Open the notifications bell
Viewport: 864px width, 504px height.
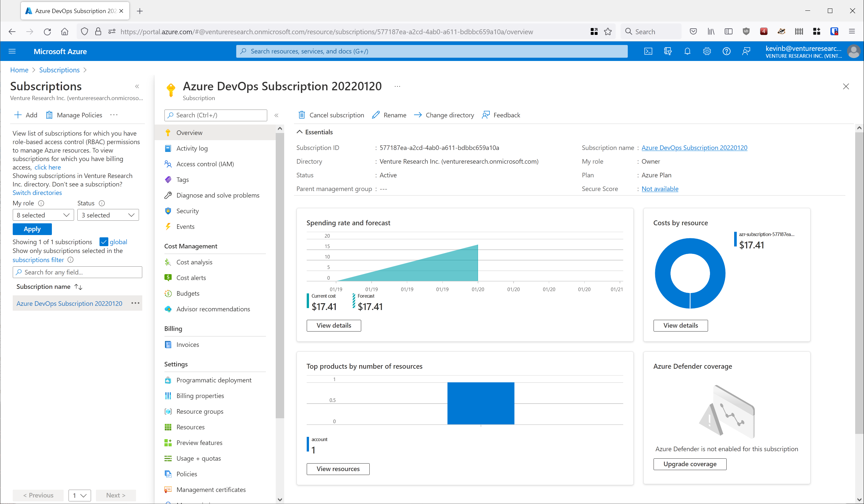687,52
